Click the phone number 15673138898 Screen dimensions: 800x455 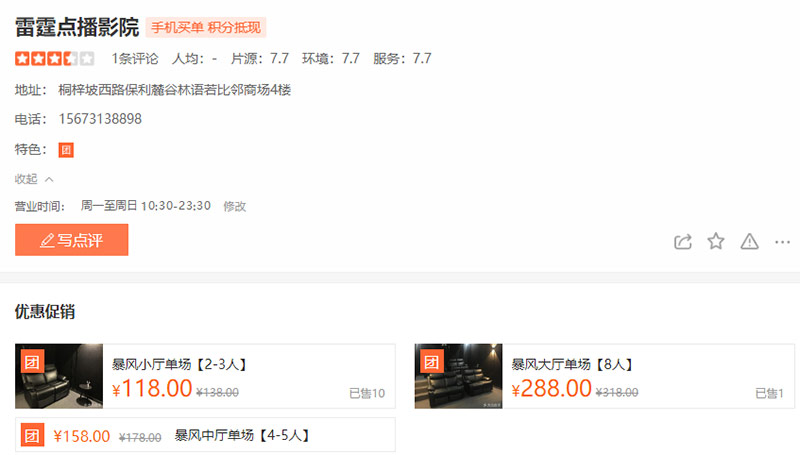tap(100, 119)
